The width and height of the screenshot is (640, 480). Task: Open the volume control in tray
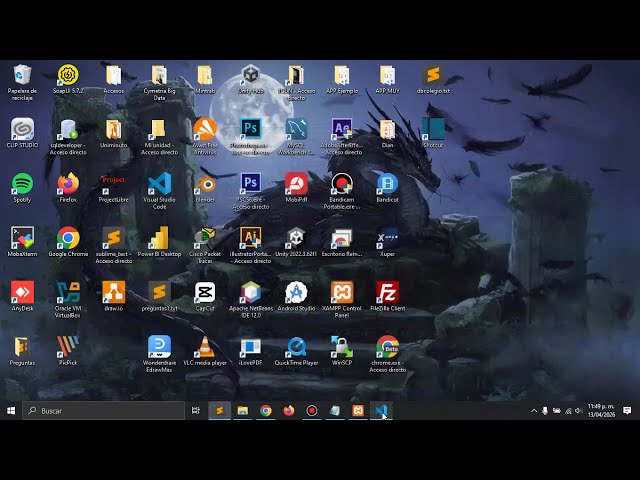pyautogui.click(x=578, y=411)
